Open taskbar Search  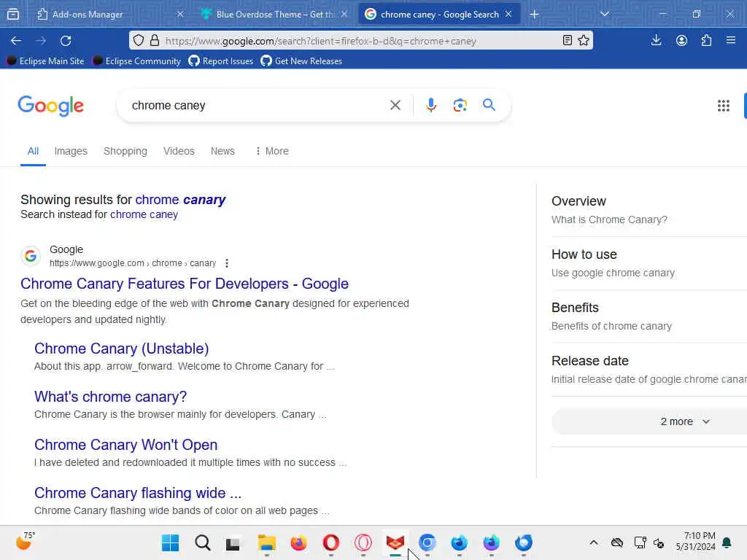point(203,542)
